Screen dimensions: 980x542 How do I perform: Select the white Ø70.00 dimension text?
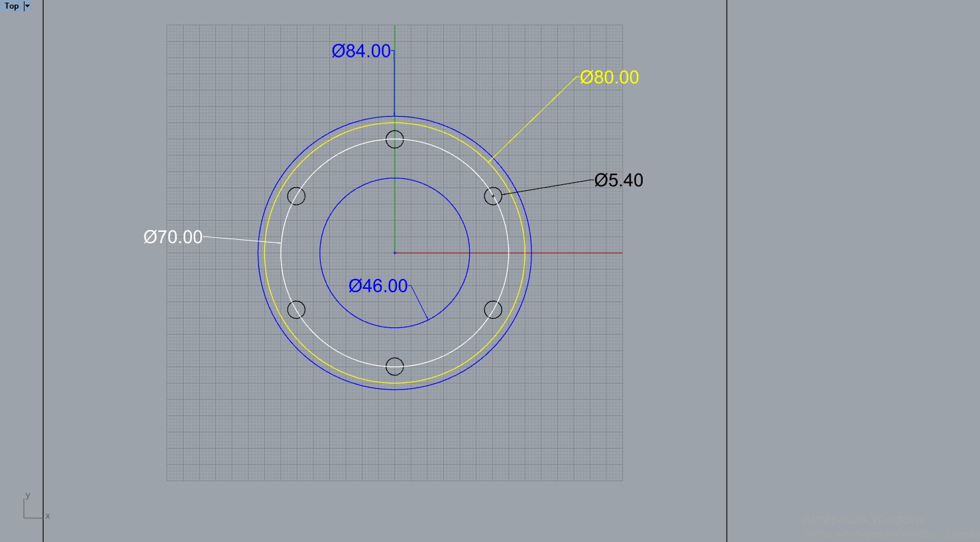point(173,237)
